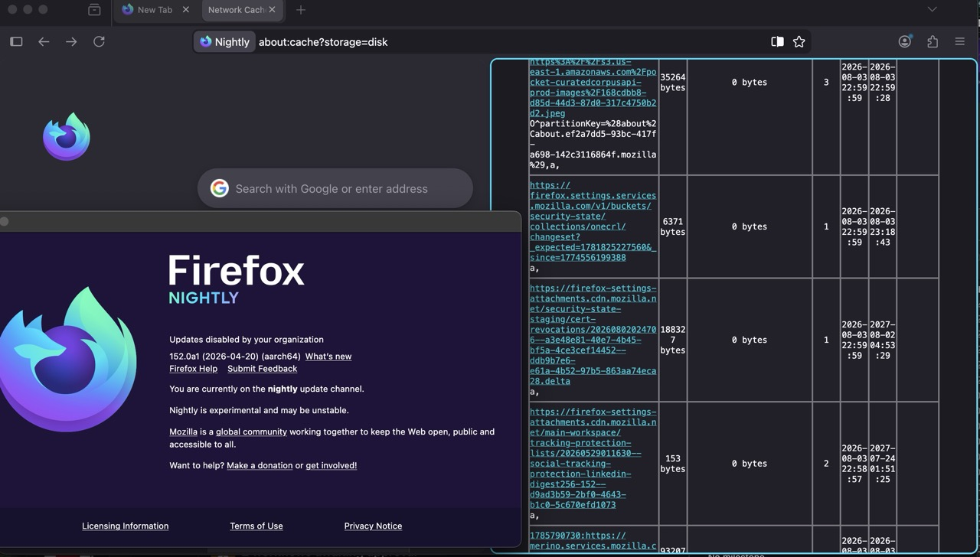Close the New Tab tab
Viewport: 980px width, 557px height.
tap(186, 10)
